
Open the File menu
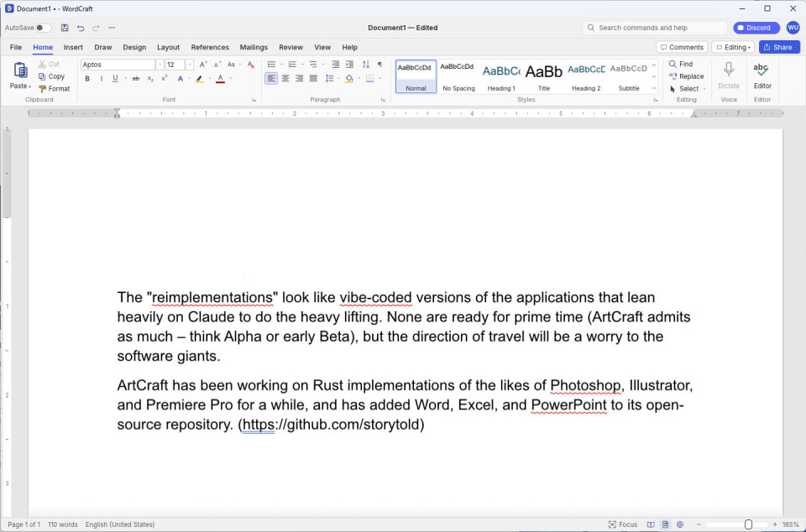tap(16, 47)
